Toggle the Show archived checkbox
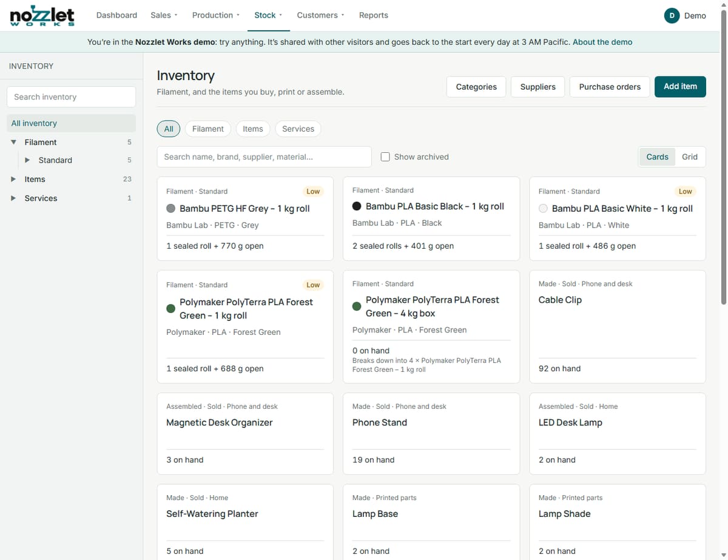Image resolution: width=728 pixels, height=560 pixels. pyautogui.click(x=385, y=157)
